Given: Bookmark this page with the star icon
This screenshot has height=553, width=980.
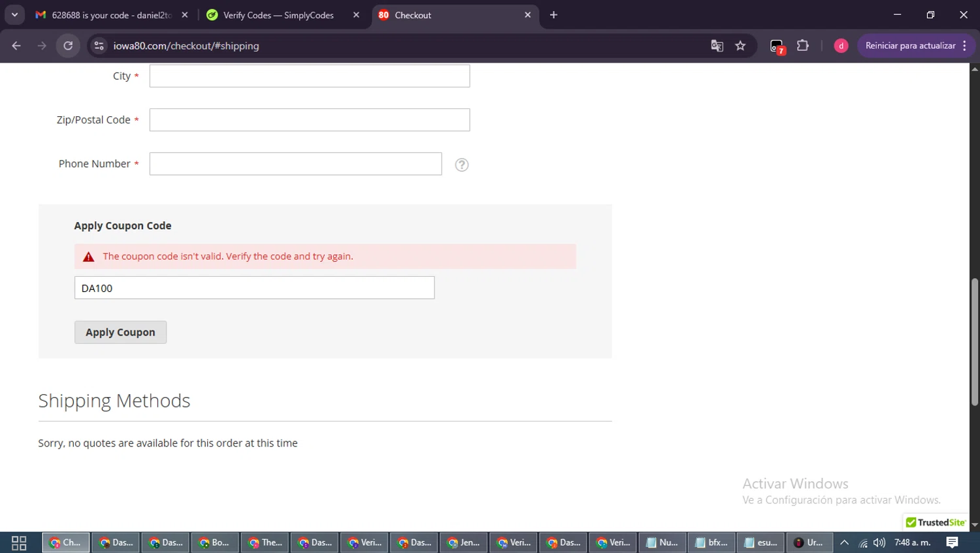Looking at the screenshot, I should (740, 46).
